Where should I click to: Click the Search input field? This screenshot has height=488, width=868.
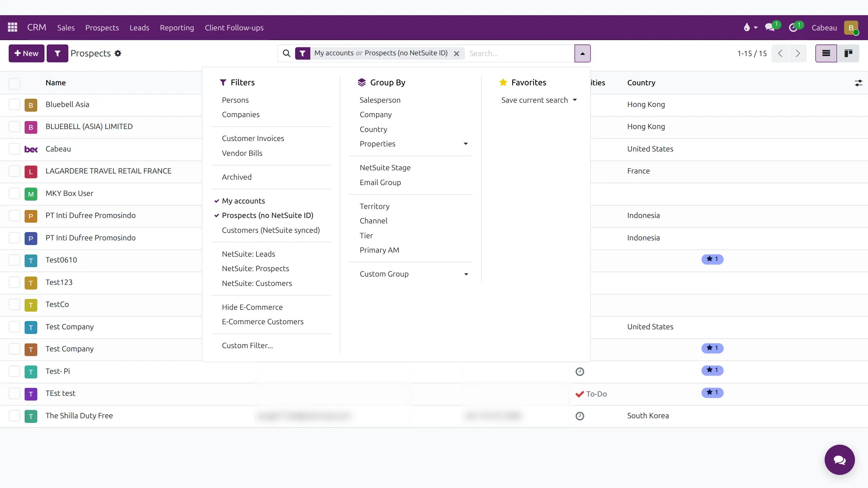tap(519, 53)
